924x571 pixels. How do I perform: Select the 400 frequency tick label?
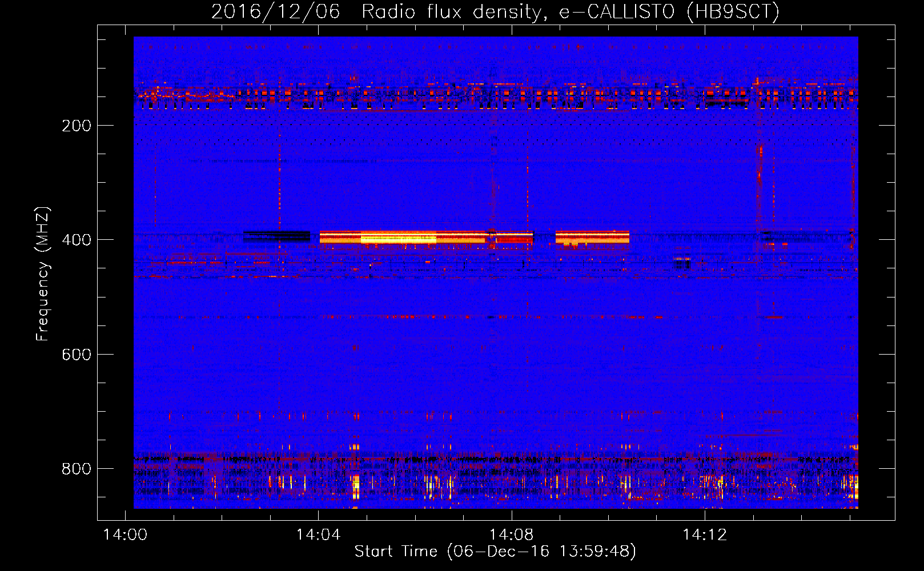click(x=77, y=240)
